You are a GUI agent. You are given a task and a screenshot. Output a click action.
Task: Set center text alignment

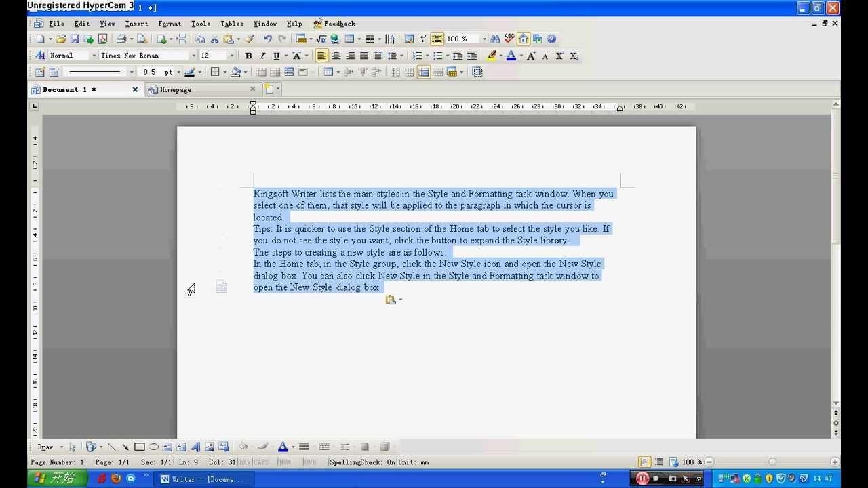pyautogui.click(x=336, y=56)
